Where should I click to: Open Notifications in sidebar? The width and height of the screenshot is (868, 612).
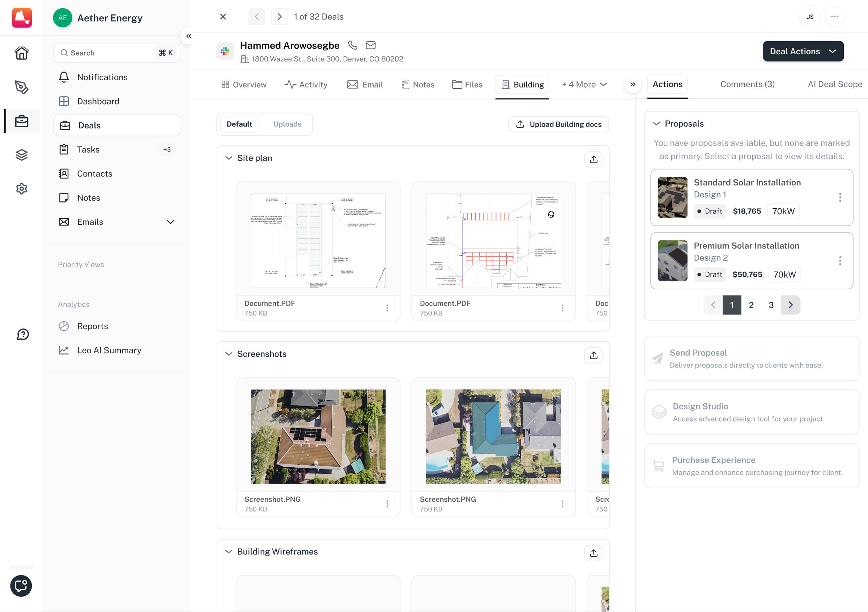tap(116, 77)
